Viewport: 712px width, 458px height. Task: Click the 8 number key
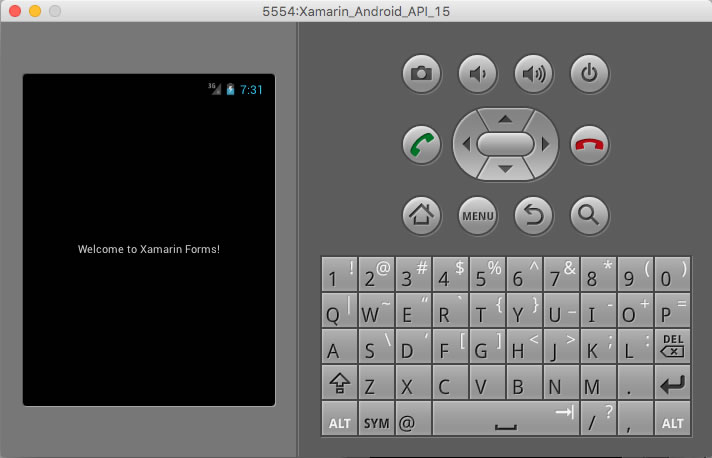598,274
